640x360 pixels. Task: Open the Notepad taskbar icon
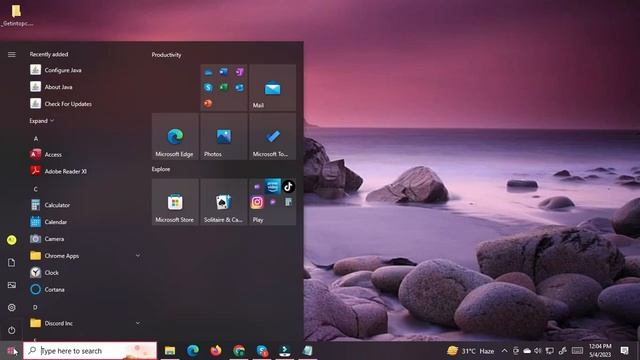308,351
